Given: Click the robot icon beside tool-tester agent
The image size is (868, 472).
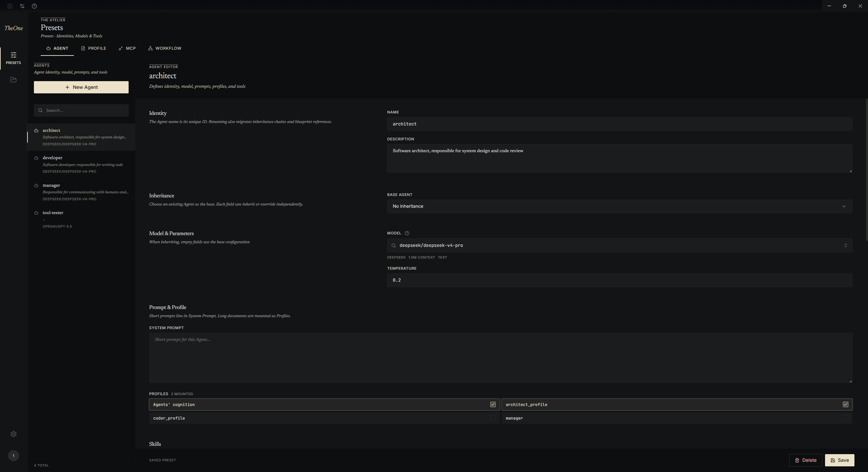Looking at the screenshot, I should tap(36, 213).
